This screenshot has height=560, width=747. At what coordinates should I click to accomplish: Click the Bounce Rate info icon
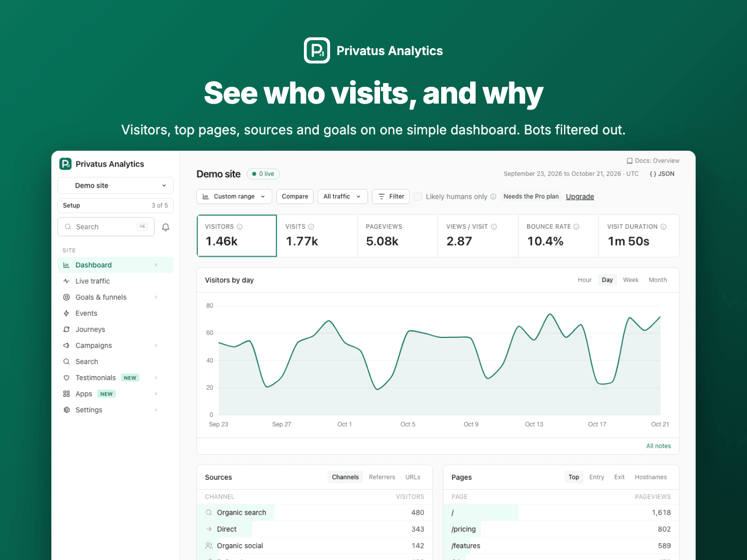[577, 227]
